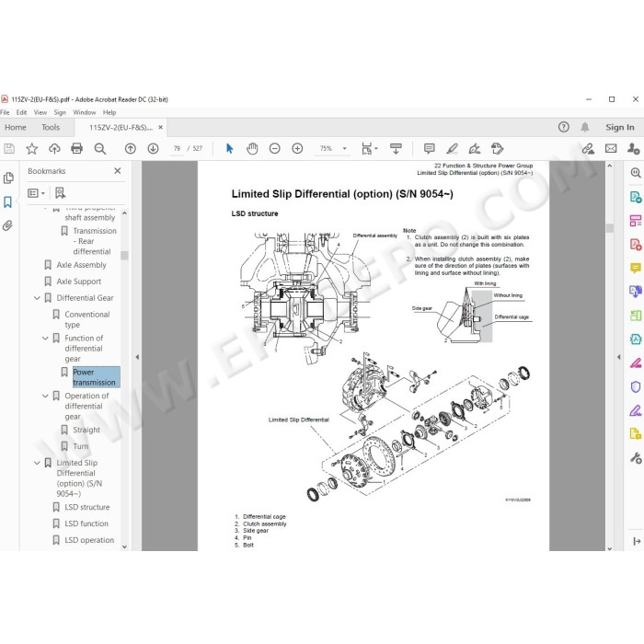Close the Bookmarks panel
This screenshot has width=644, height=644.
[118, 171]
